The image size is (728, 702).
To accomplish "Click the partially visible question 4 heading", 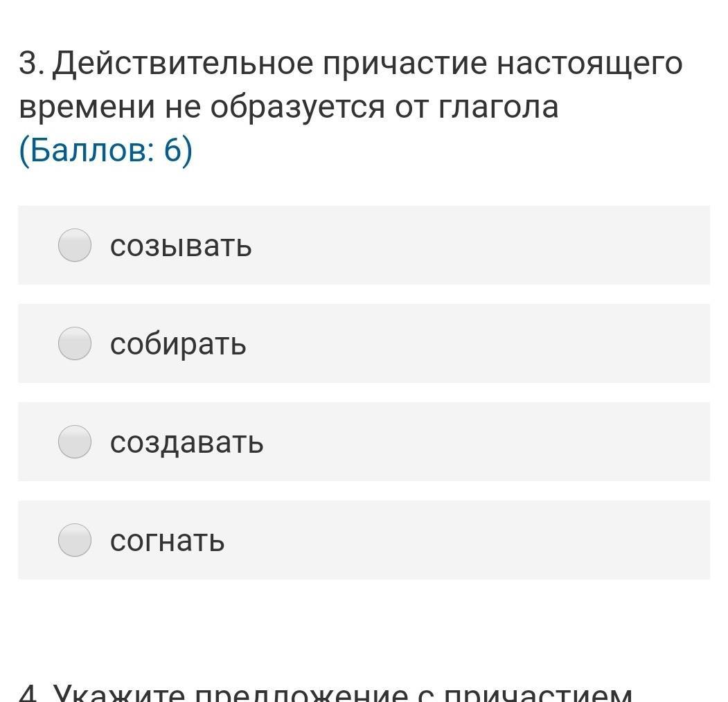I will (326, 692).
